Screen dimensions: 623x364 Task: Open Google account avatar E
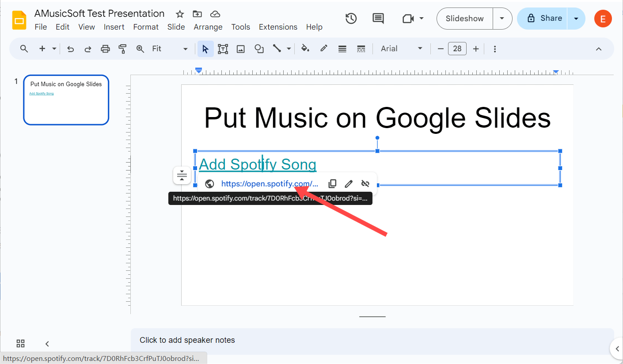[603, 19]
